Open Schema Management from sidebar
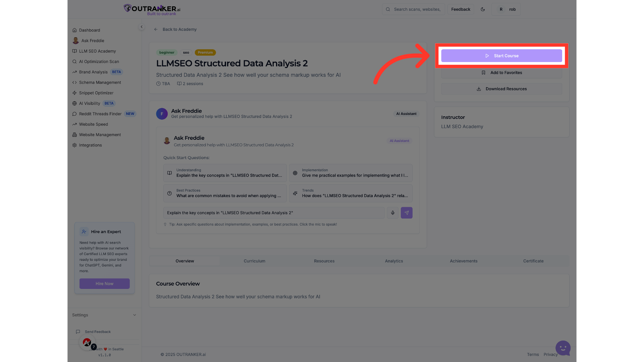The width and height of the screenshot is (644, 362). pyautogui.click(x=100, y=82)
